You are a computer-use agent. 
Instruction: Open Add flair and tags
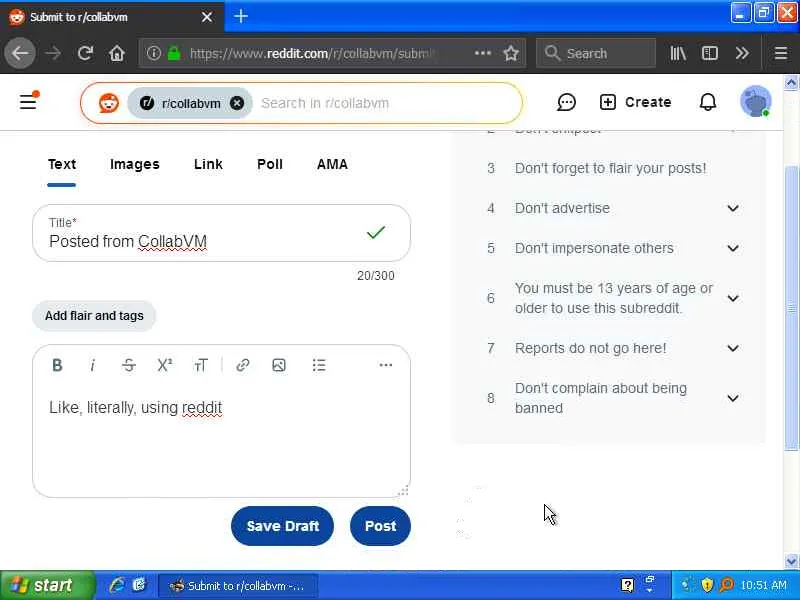pyautogui.click(x=94, y=316)
